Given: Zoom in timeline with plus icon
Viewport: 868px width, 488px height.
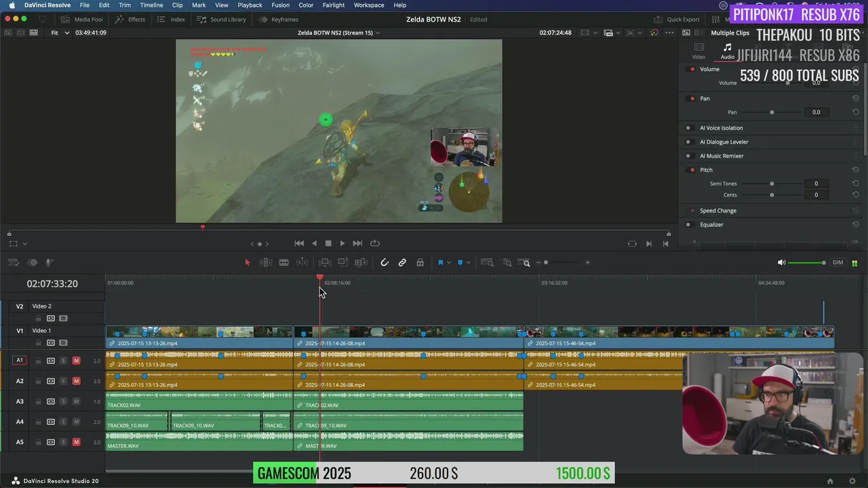Looking at the screenshot, I should pos(587,262).
